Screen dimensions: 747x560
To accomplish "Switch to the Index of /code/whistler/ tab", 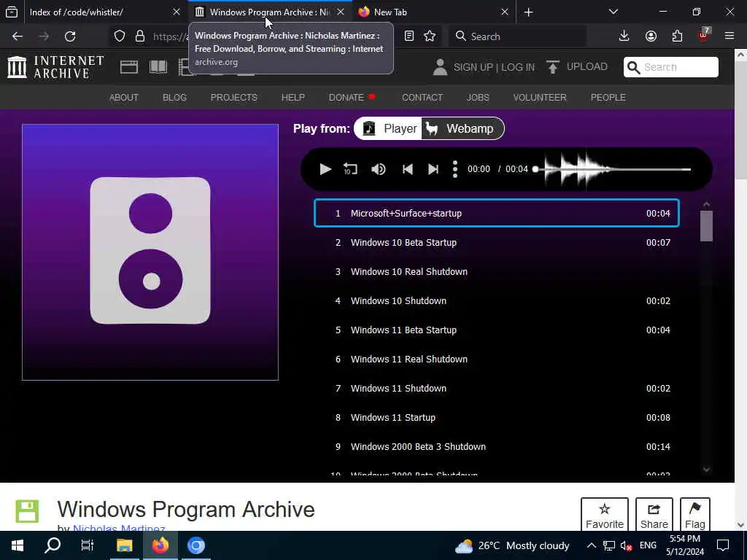I will (x=96, y=12).
